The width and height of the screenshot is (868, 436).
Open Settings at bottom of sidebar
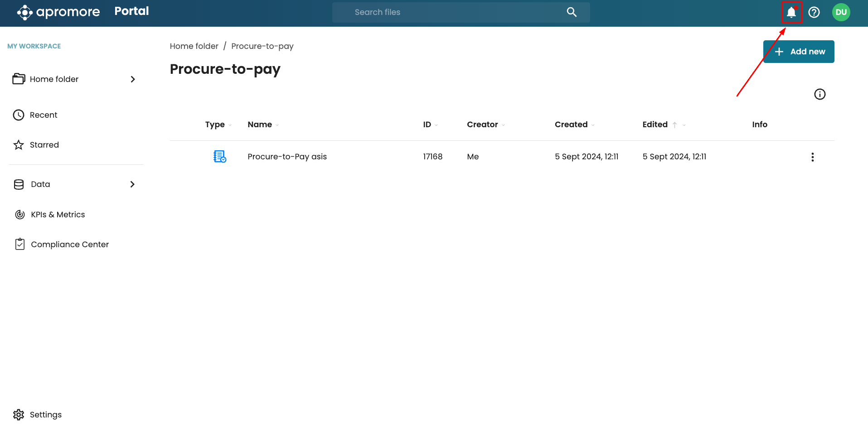pyautogui.click(x=45, y=415)
